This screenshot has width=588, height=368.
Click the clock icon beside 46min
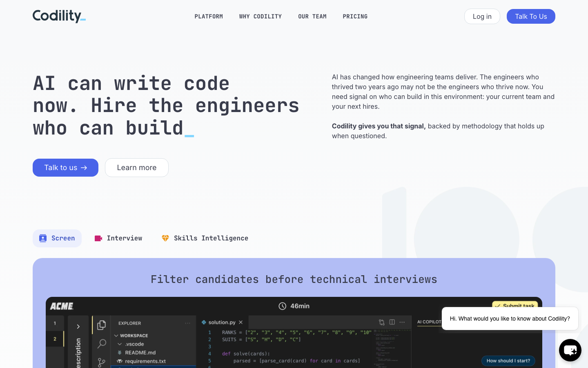pos(283,306)
